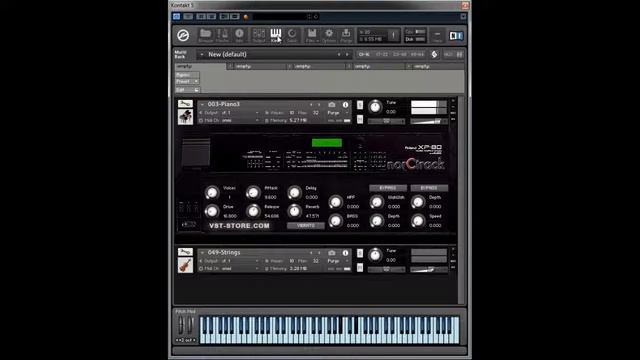Collapse the 003-Piano3 instrument header arrow

click(202, 104)
